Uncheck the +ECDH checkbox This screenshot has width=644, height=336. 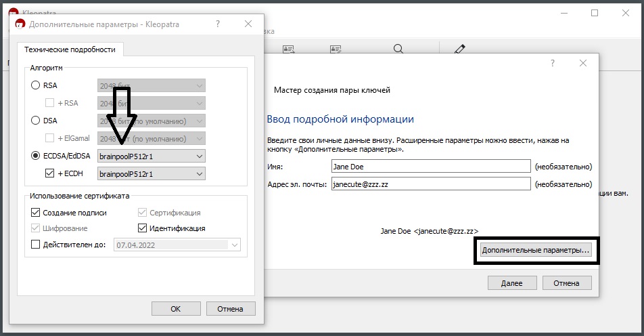pos(49,173)
